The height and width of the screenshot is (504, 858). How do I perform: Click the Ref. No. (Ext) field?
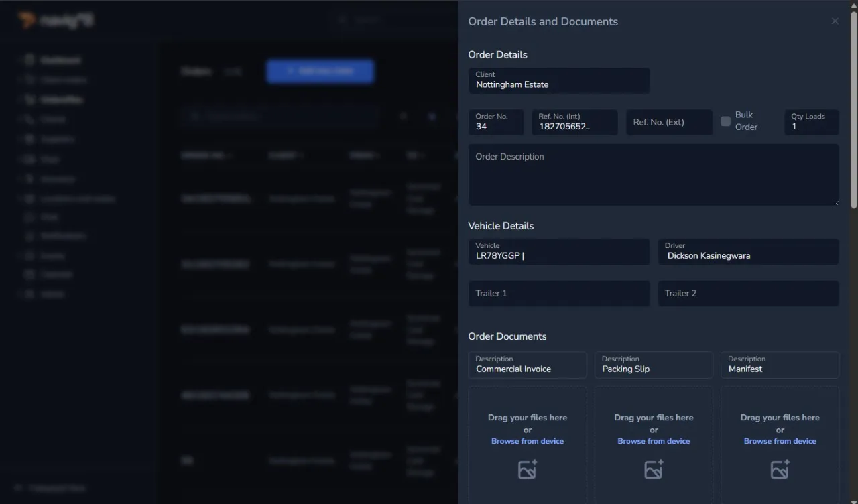click(669, 123)
